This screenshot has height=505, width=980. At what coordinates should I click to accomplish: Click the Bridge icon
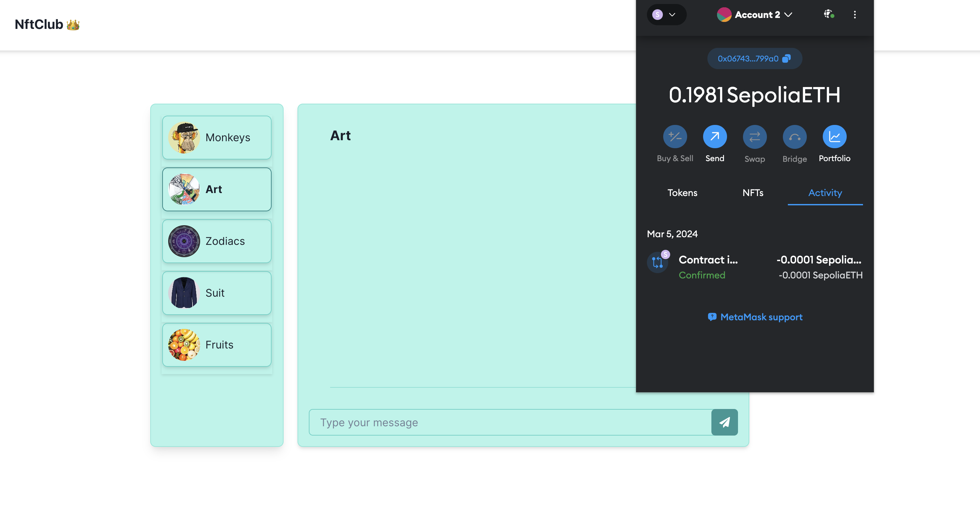pos(795,137)
